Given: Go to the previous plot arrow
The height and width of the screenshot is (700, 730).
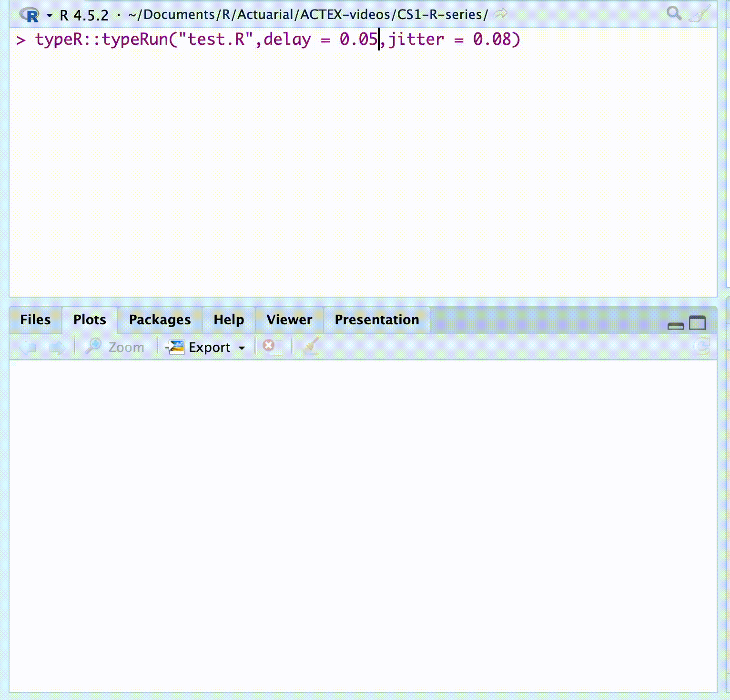Looking at the screenshot, I should (28, 348).
